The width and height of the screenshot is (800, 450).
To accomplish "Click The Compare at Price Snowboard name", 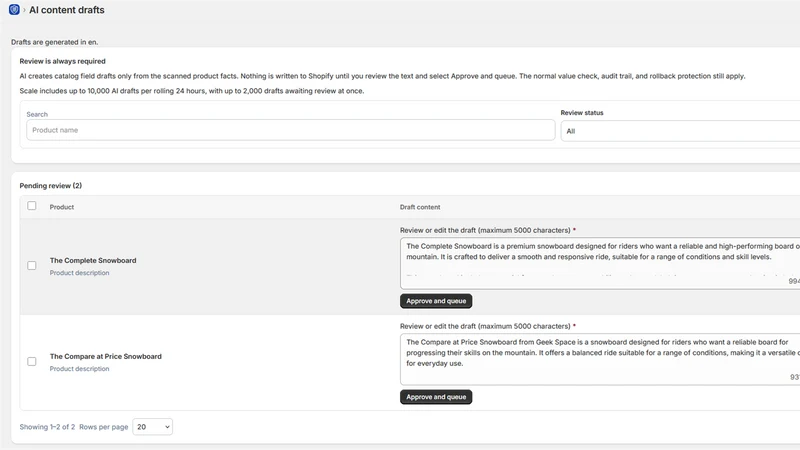I will point(106,356).
